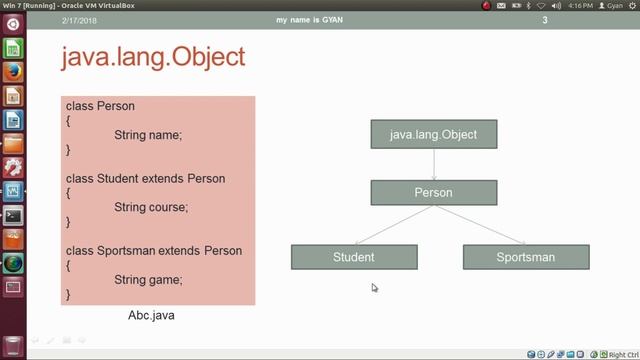
Task: Open the green globe dock application
Action: 13,263
